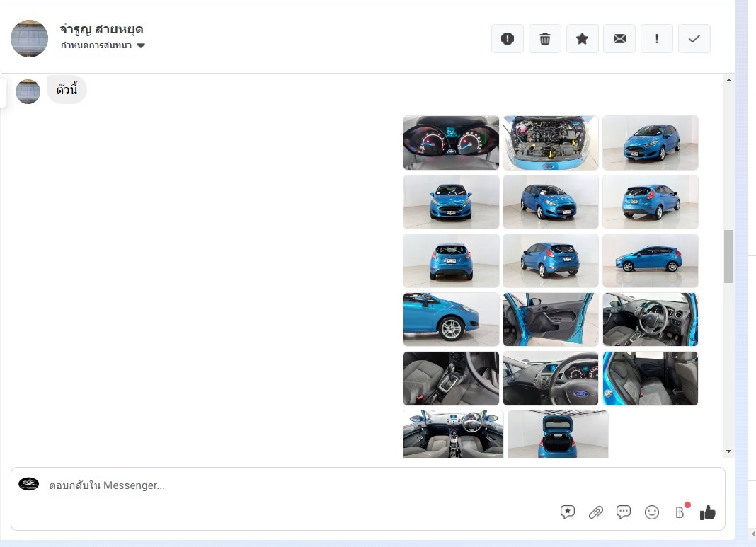756x547 pixels.
Task: Click the page avatar beside reply box
Action: 28,484
